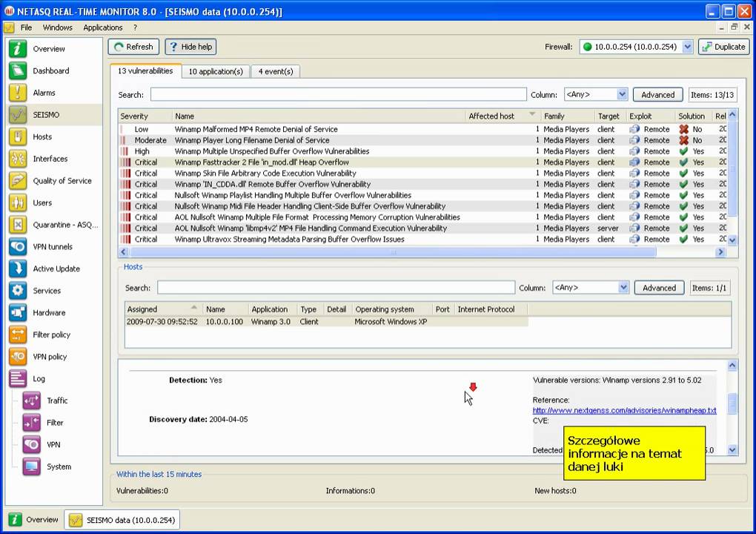The width and height of the screenshot is (756, 534).
Task: Open the Windows menu
Action: 57,27
